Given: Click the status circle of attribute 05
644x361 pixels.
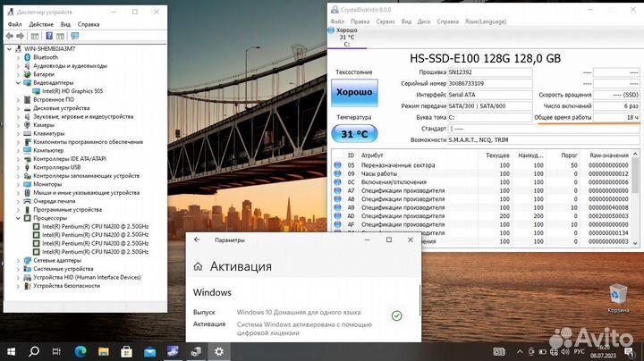Looking at the screenshot, I should 337,165.
